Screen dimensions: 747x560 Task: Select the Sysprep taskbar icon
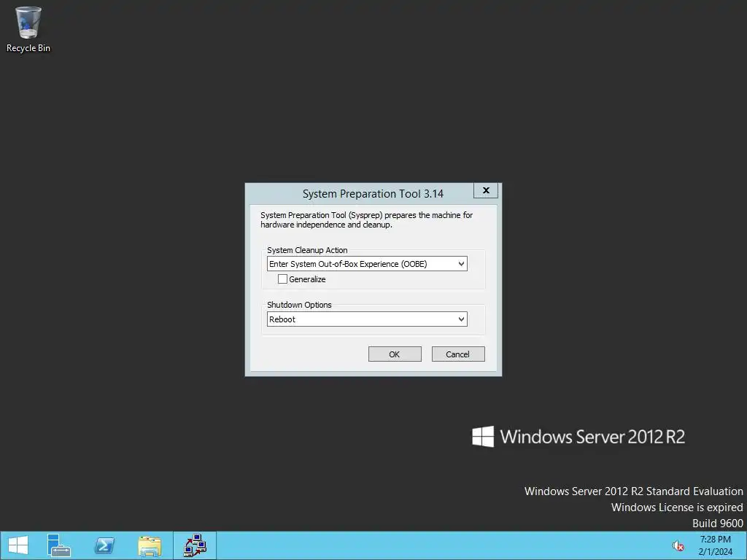195,545
